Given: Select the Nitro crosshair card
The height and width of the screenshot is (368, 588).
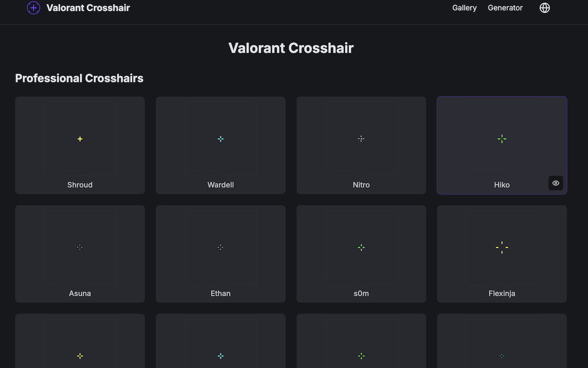Looking at the screenshot, I should pos(361,145).
